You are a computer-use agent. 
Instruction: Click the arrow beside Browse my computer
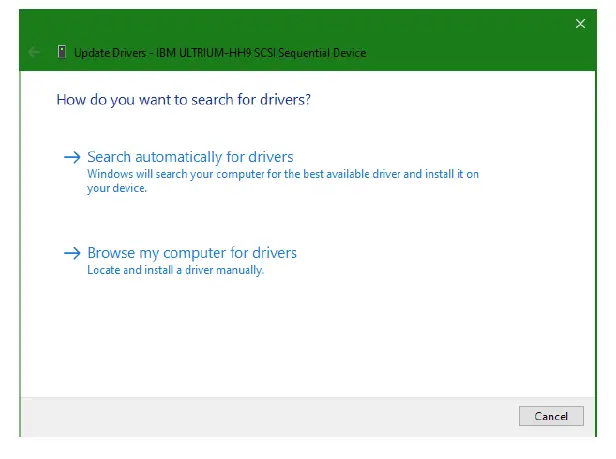coord(72,253)
